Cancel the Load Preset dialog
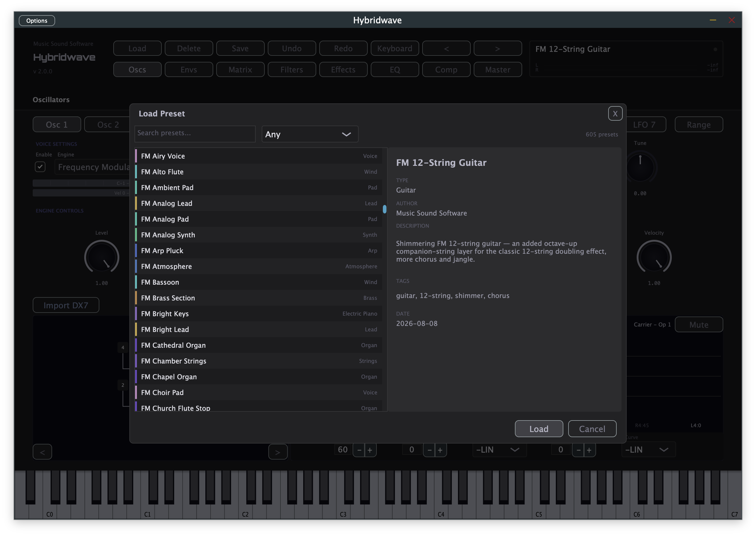The width and height of the screenshot is (756, 536). click(592, 429)
